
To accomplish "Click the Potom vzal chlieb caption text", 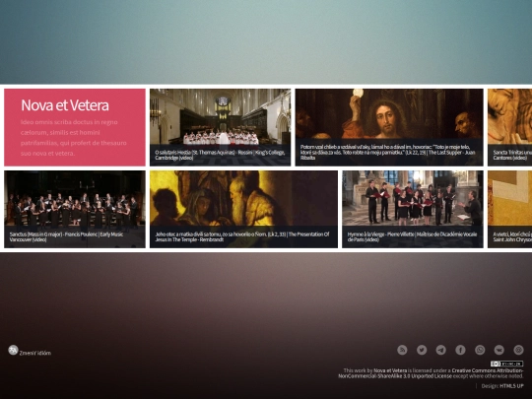I will pyautogui.click(x=387, y=153).
